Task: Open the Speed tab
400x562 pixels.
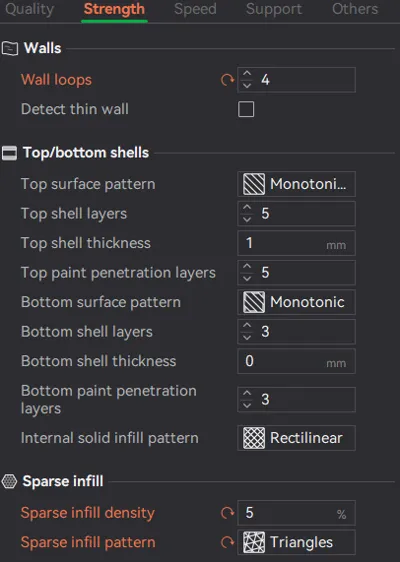Action: 195,9
